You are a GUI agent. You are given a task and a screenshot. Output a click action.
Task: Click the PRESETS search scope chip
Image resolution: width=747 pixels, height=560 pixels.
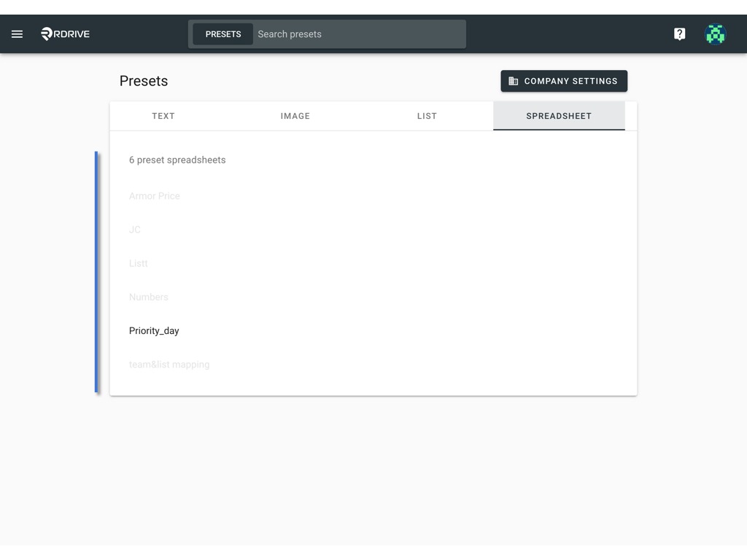[x=223, y=34]
